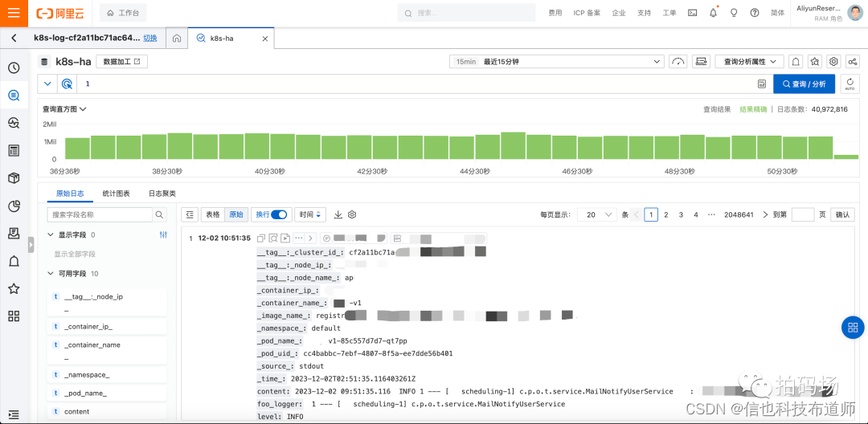Close the k8s-ha tab
Image resolution: width=868 pixels, height=424 pixels.
264,39
